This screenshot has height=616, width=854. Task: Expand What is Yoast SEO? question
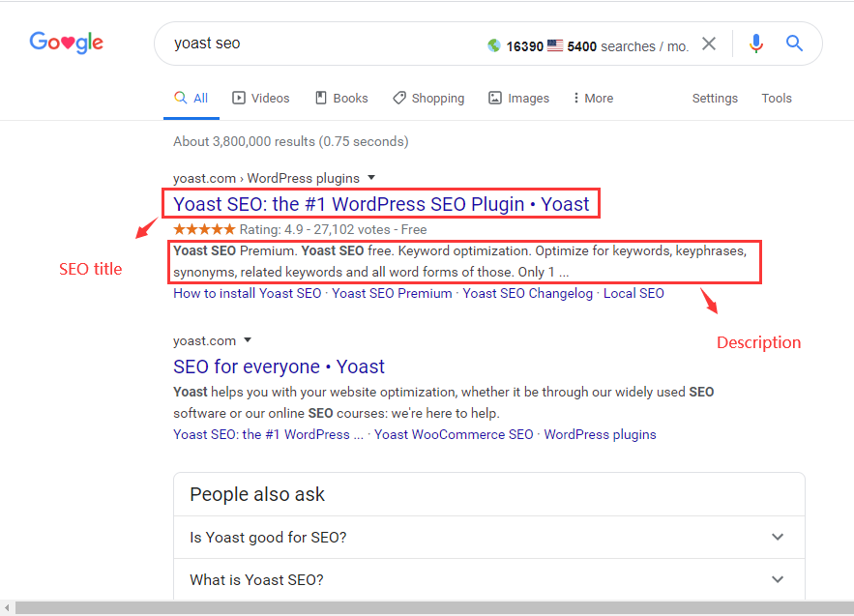488,579
